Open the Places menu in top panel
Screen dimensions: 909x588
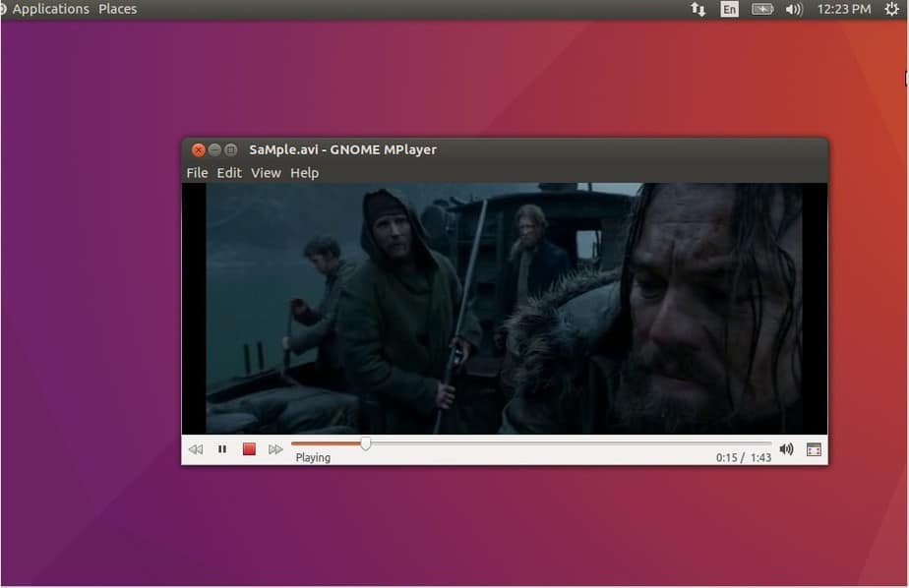[x=118, y=9]
